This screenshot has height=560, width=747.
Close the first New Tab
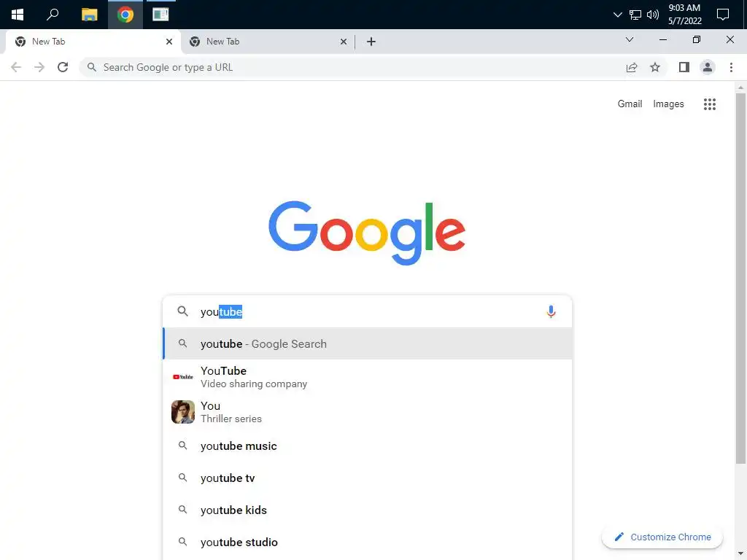169,42
